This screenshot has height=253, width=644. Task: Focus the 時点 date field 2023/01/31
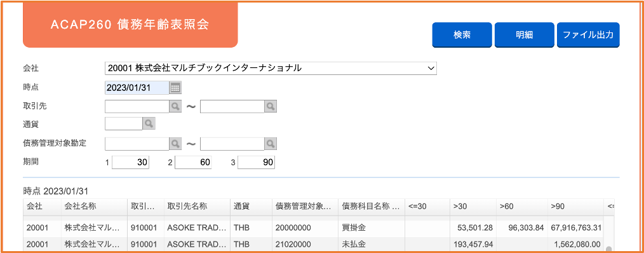pos(137,87)
